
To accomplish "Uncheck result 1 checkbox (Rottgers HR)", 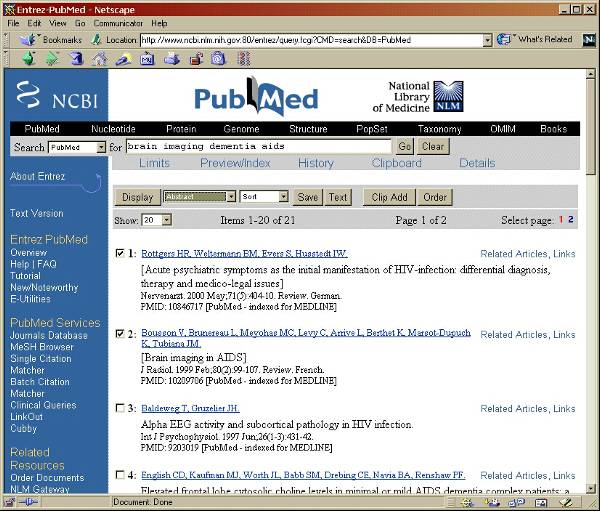I will pos(120,253).
